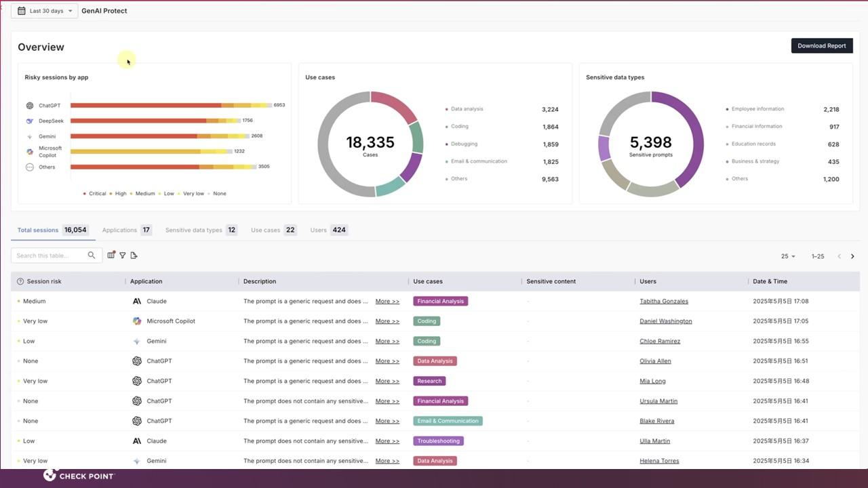The width and height of the screenshot is (868, 488).
Task: Open user Ursula Martin link
Action: point(658,401)
